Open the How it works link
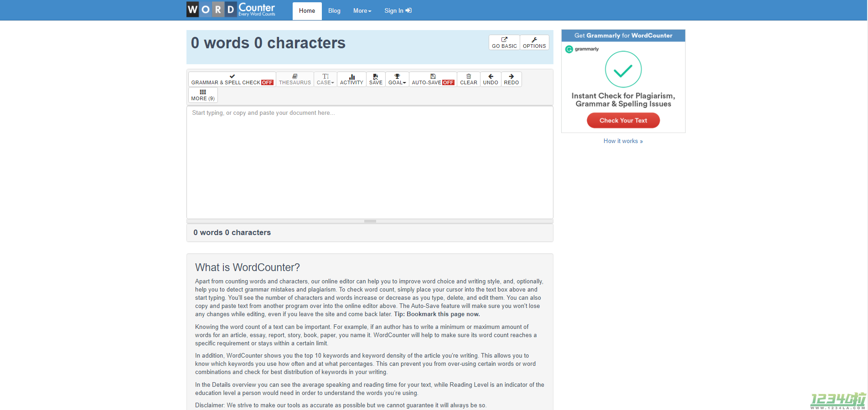Viewport: 868px width, 410px height. 623,141
